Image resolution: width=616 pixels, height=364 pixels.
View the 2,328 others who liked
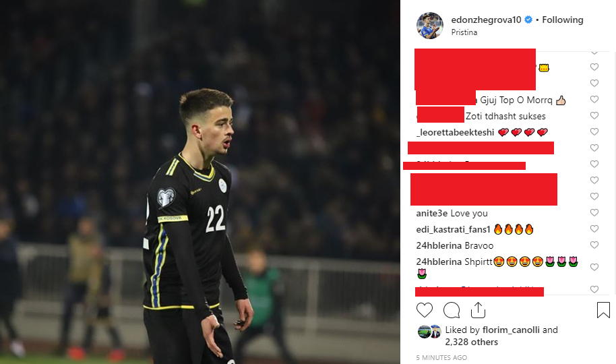point(471,342)
